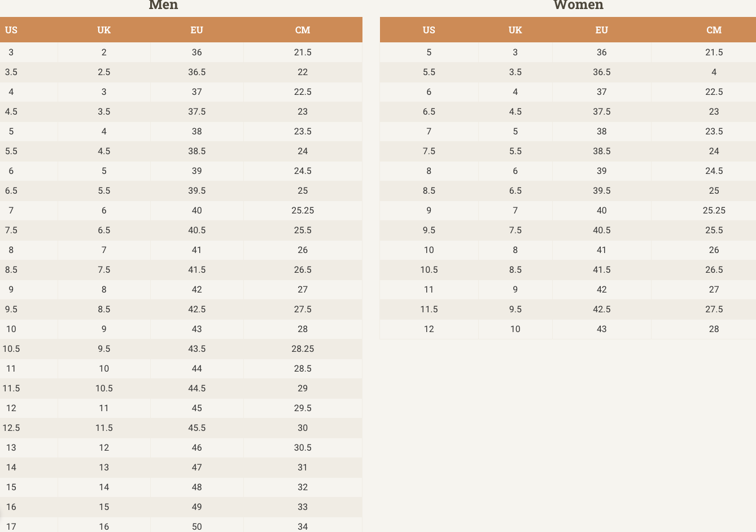Click the Women table US column header
This screenshot has height=532, width=756.
pyautogui.click(x=429, y=30)
